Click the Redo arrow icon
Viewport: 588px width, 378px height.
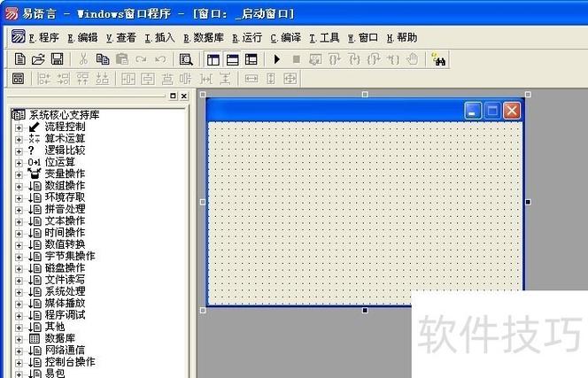141,59
